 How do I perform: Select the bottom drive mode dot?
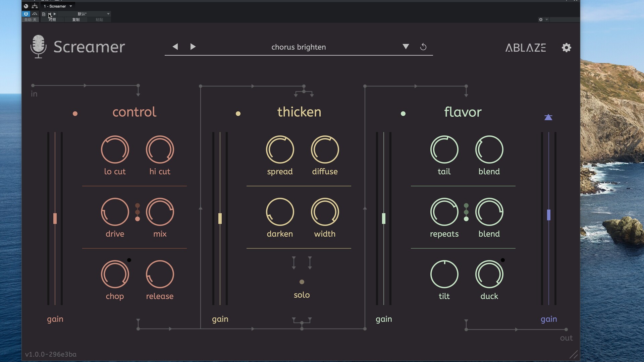(138, 219)
